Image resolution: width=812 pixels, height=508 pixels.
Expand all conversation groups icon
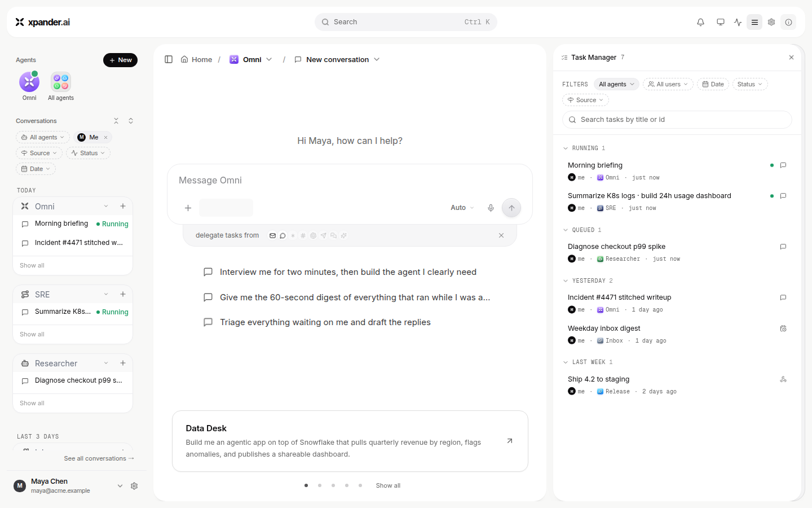(131, 121)
